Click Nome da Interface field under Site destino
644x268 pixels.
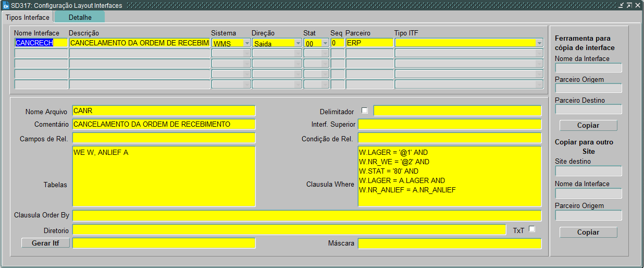pyautogui.click(x=589, y=193)
